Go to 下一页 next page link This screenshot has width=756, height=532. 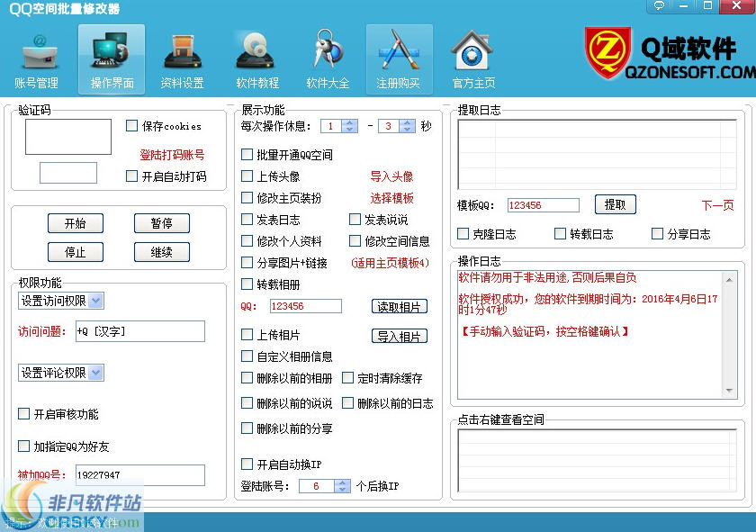[x=717, y=205]
